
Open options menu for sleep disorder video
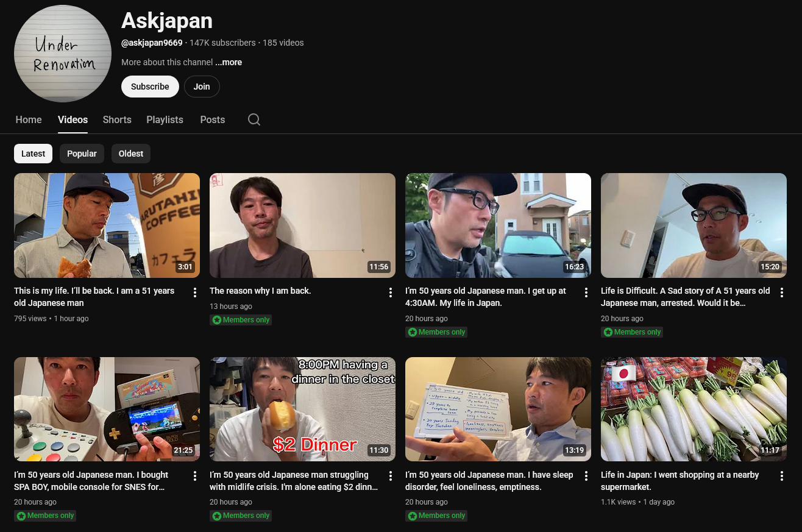(586, 476)
